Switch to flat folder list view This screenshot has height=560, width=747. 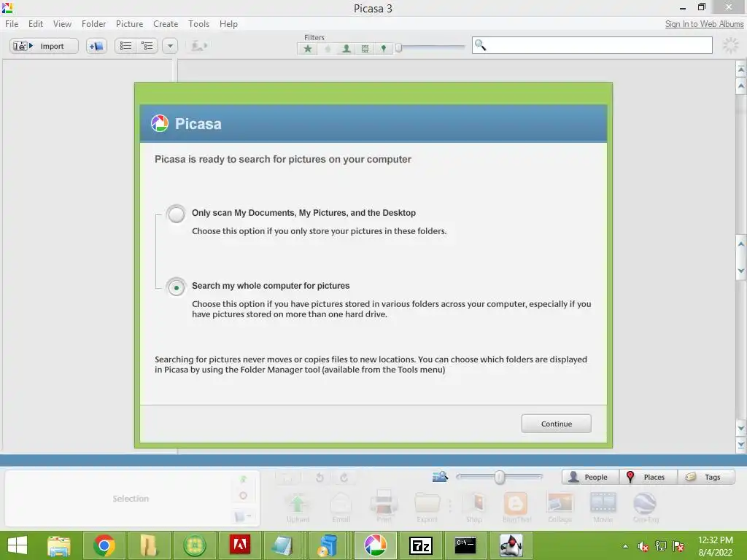click(x=125, y=46)
